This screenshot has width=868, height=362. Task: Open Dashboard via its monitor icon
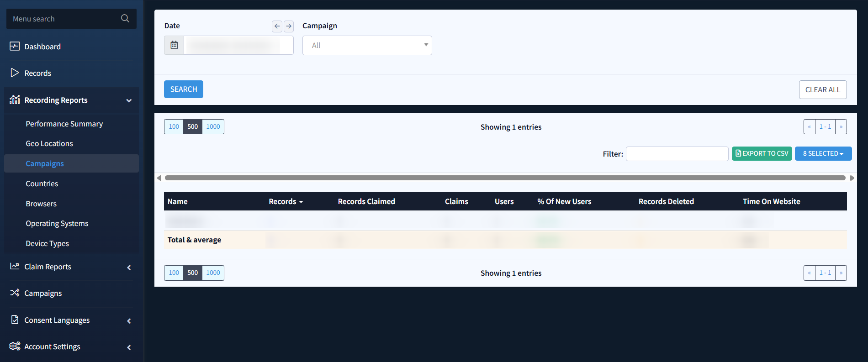pyautogui.click(x=15, y=47)
